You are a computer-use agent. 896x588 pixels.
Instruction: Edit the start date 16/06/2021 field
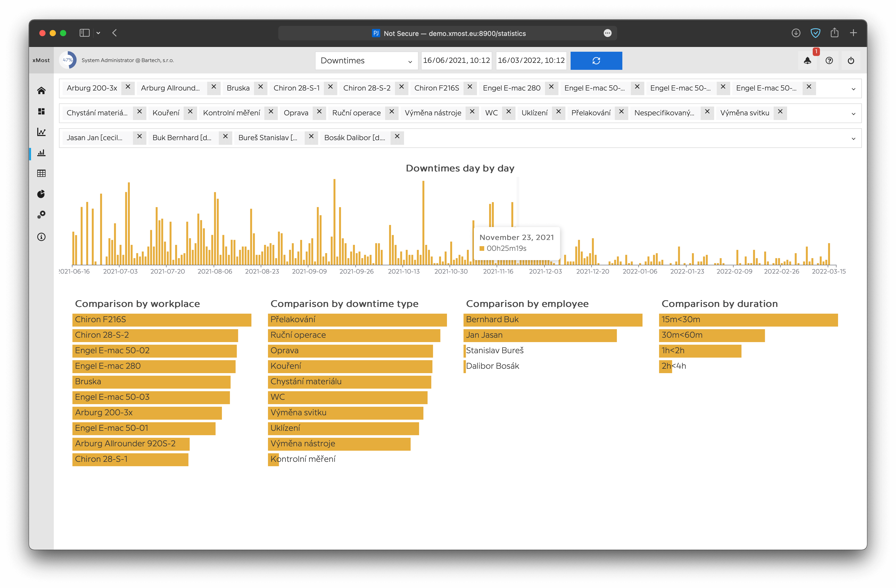[x=456, y=61]
